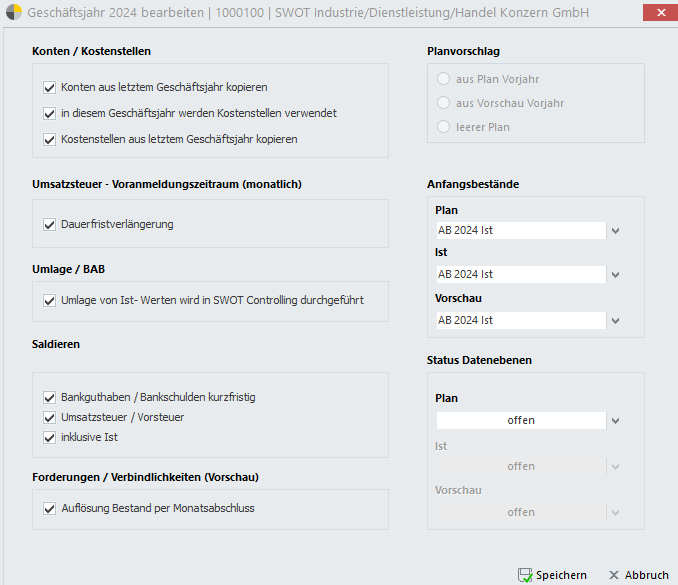The width and height of the screenshot is (678, 585).
Task: Select the aus Plan Vorjahr radio button
Action: point(444,79)
